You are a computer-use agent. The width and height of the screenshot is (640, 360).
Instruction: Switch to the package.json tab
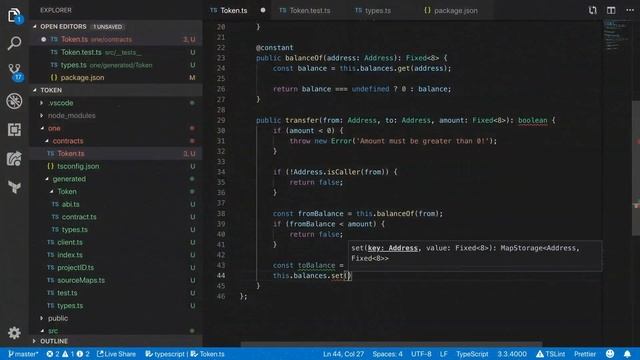click(x=455, y=11)
